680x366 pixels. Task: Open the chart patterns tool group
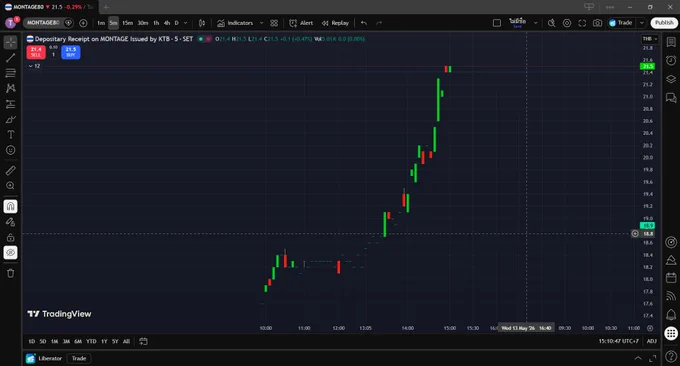pos(10,88)
